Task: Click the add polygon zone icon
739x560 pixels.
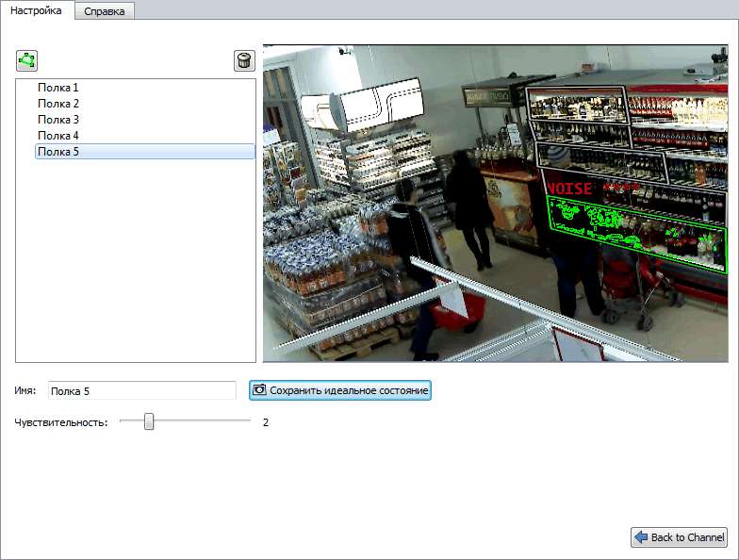Action: coord(26,60)
